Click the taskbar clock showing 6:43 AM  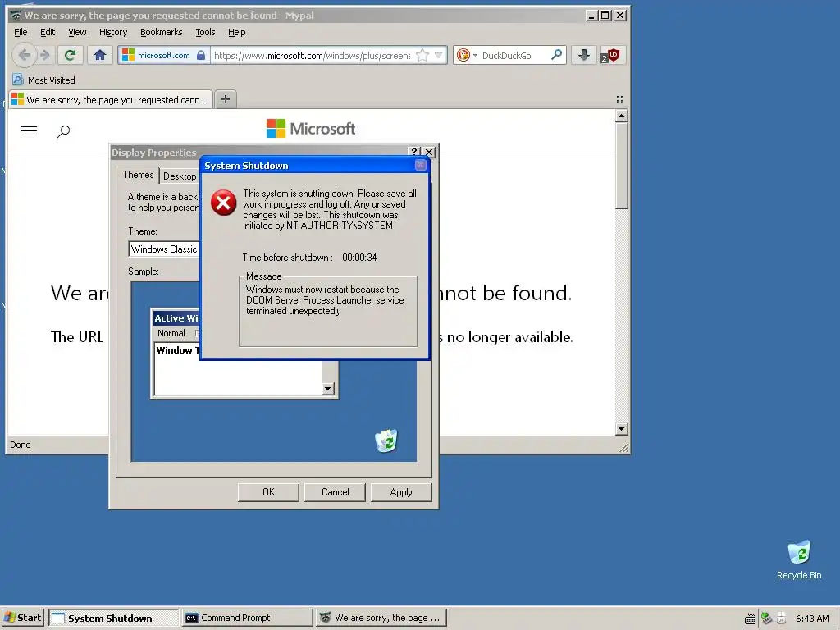(812, 619)
